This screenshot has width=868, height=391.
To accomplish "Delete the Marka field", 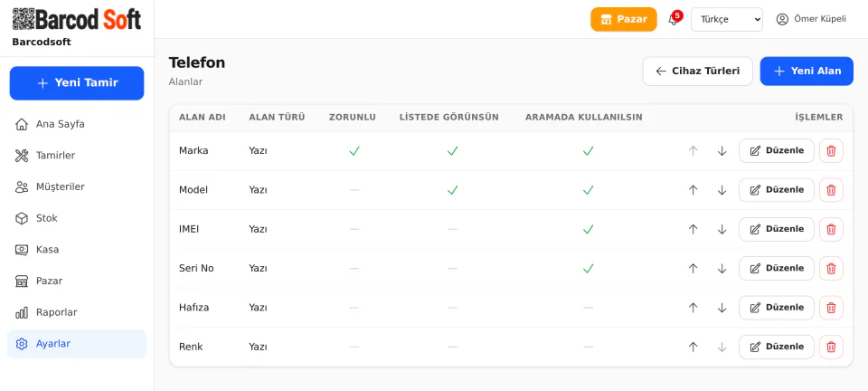I will point(831,150).
